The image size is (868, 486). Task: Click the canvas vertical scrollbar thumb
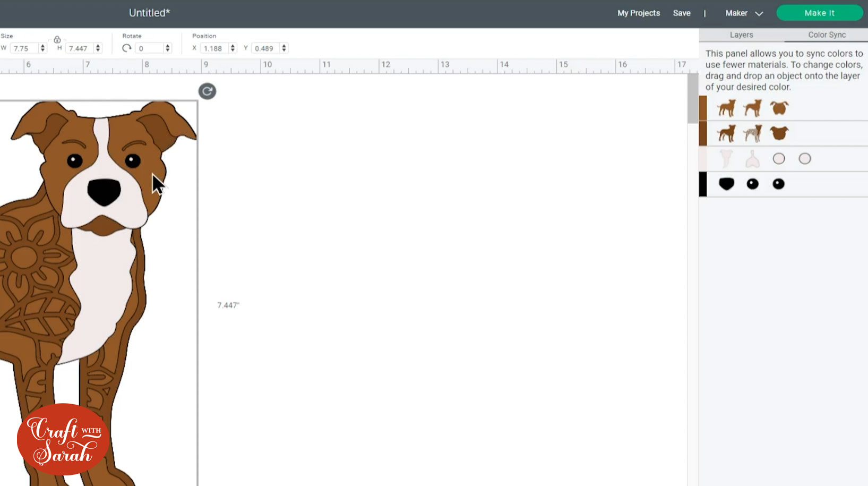click(x=693, y=99)
